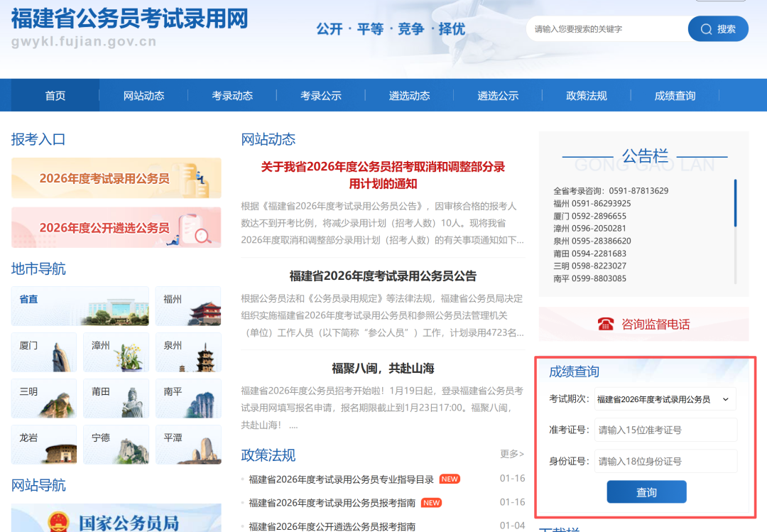767x532 pixels.
Task: Click 2026年度公开遴选公务员 banner
Action: coord(116,227)
